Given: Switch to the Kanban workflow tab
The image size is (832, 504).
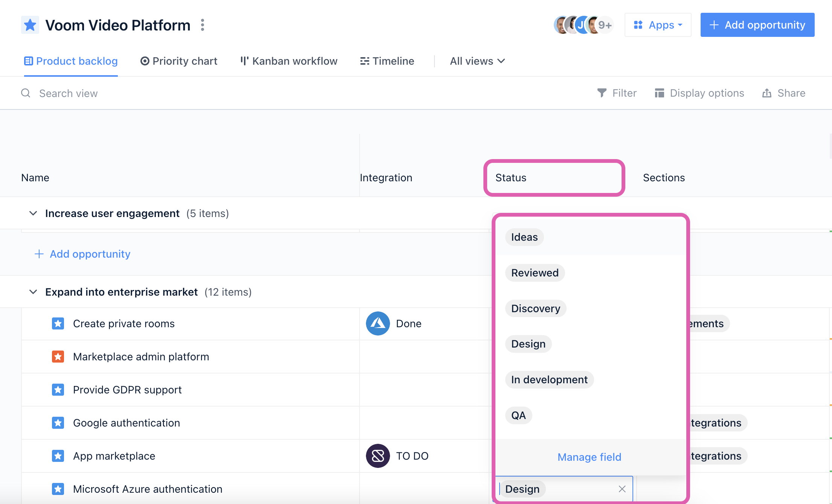Looking at the screenshot, I should coord(289,61).
